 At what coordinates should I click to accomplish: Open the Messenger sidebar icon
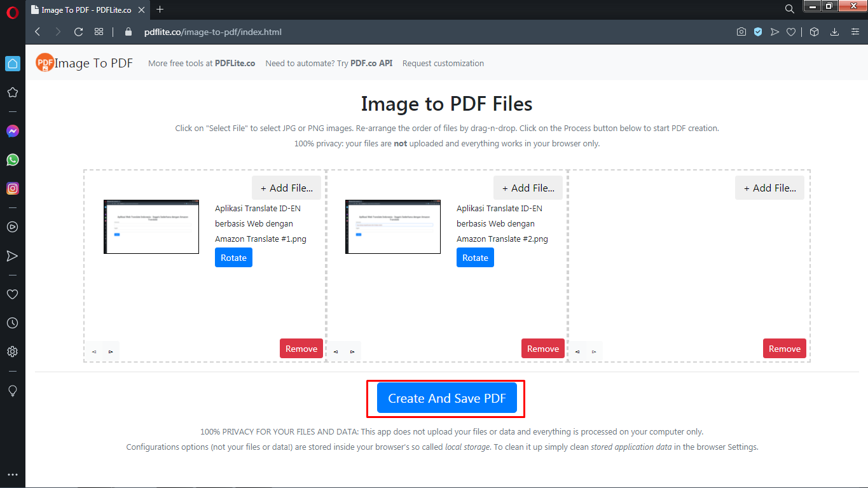[x=12, y=131]
